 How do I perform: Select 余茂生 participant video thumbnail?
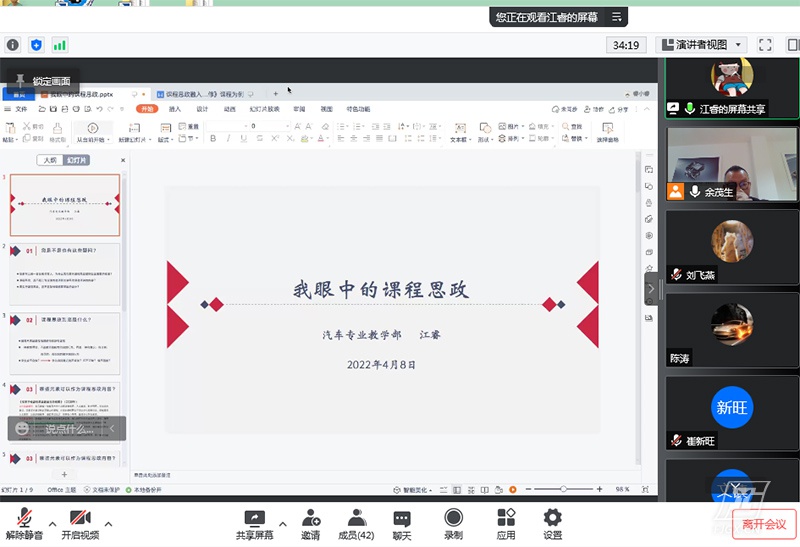(x=732, y=165)
